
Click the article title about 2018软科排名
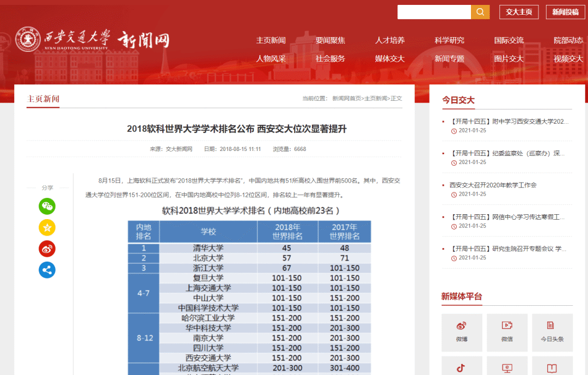point(237,129)
